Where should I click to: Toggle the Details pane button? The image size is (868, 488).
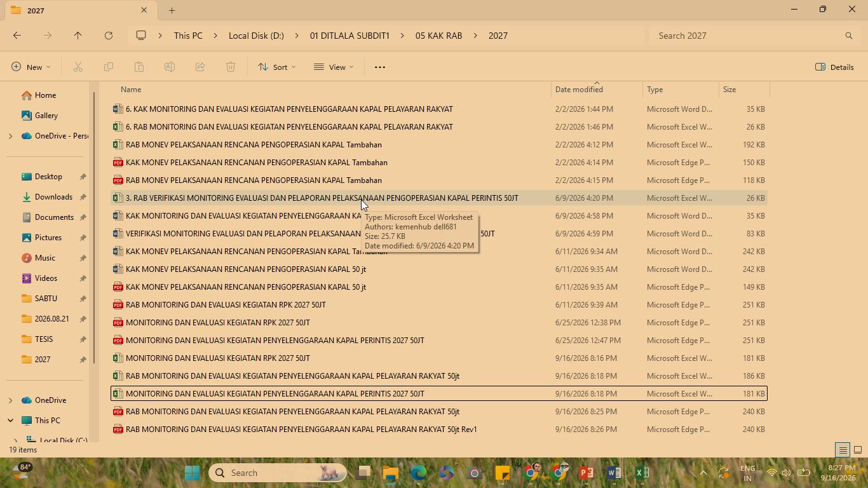pos(834,67)
